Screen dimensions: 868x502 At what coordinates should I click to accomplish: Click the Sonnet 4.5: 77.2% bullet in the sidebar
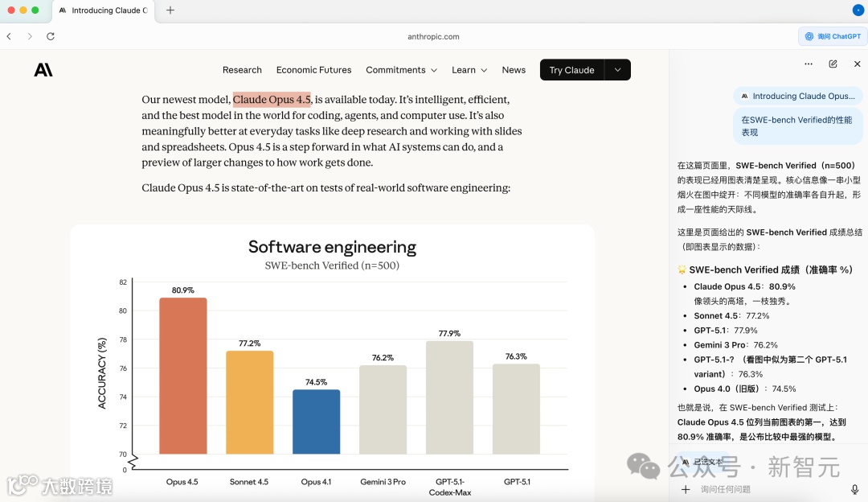[732, 316]
